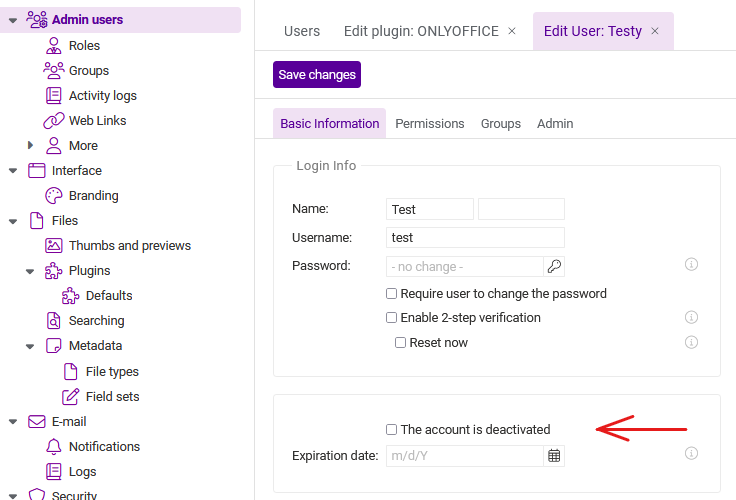Collapse the Admin users section
The height and width of the screenshot is (500, 736).
pyautogui.click(x=13, y=20)
